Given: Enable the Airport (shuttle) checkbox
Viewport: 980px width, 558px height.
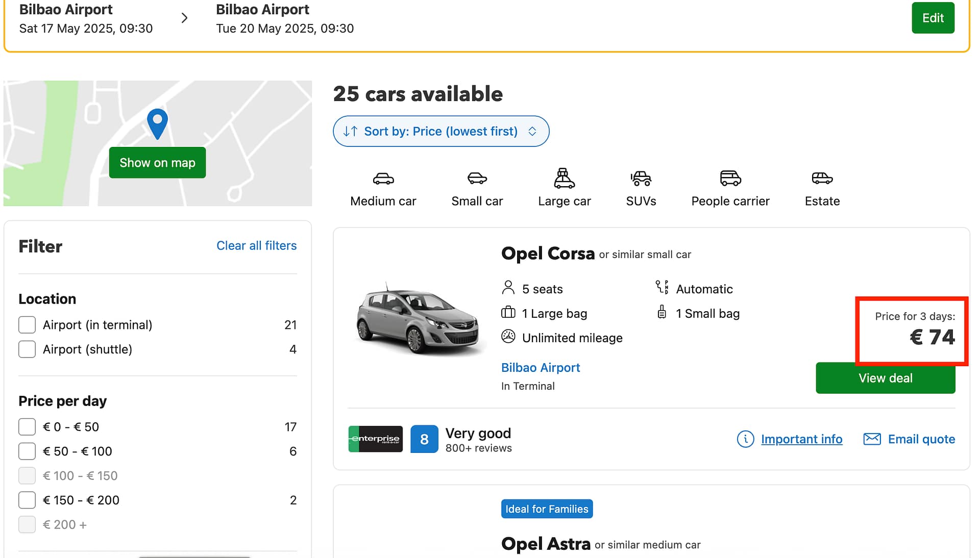Looking at the screenshot, I should [x=27, y=349].
